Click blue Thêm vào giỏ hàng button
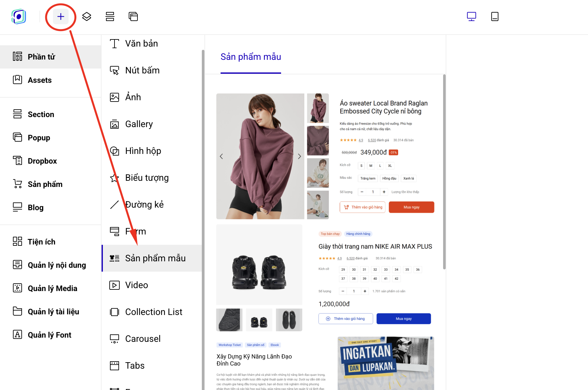This screenshot has height=390, width=588. tap(345, 319)
